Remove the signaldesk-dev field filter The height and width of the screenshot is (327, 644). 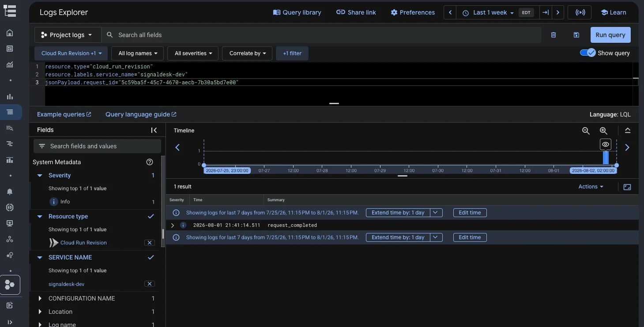point(150,284)
